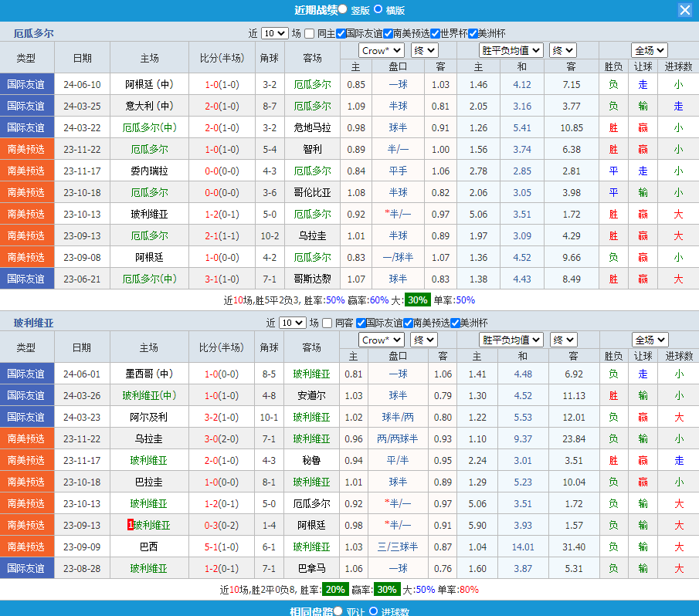Open the match count dropdown for 厄瓜多尔

275,33
